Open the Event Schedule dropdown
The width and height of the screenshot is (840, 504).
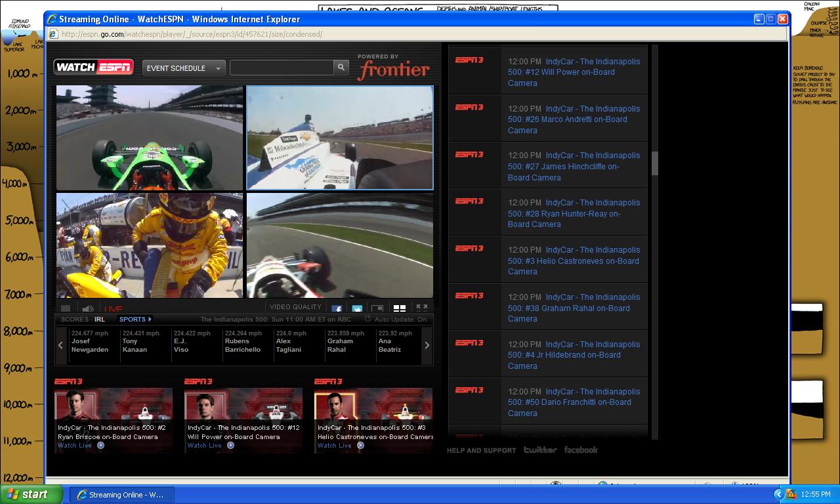[184, 68]
